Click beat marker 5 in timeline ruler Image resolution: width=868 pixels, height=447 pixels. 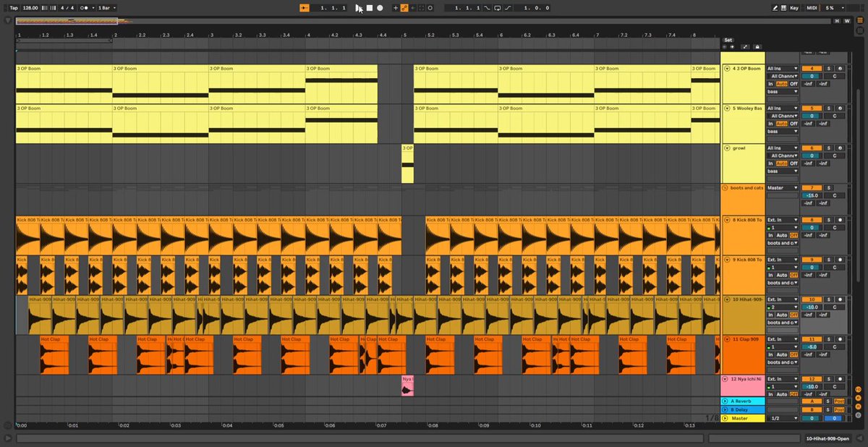click(405, 35)
